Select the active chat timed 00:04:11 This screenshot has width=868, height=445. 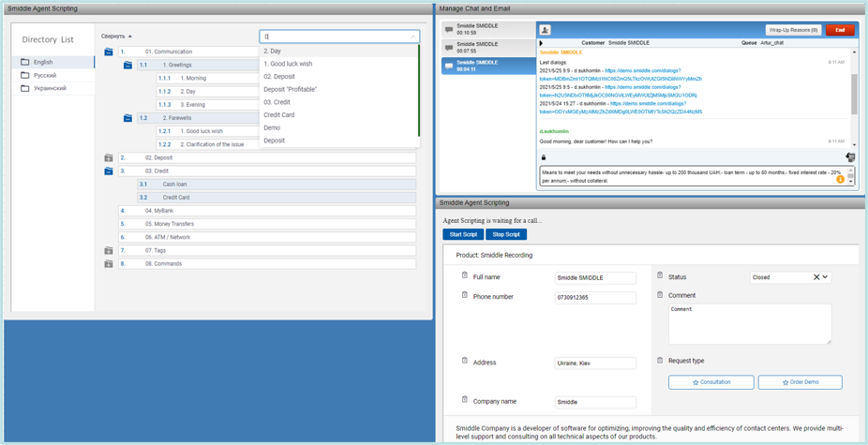[488, 66]
